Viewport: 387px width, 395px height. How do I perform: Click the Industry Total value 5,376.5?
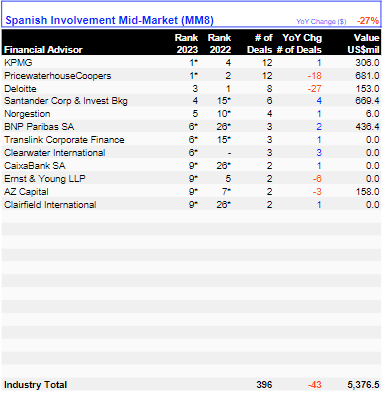[363, 385]
